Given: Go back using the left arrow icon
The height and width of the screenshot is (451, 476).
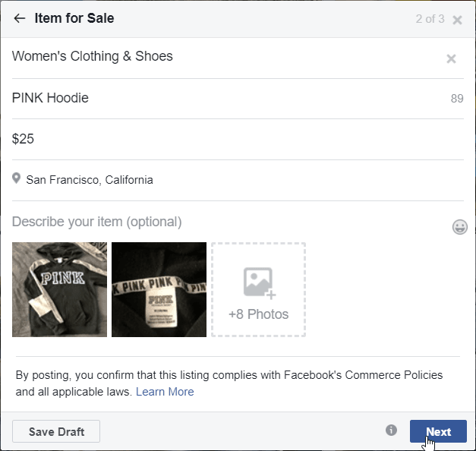Looking at the screenshot, I should (20, 18).
